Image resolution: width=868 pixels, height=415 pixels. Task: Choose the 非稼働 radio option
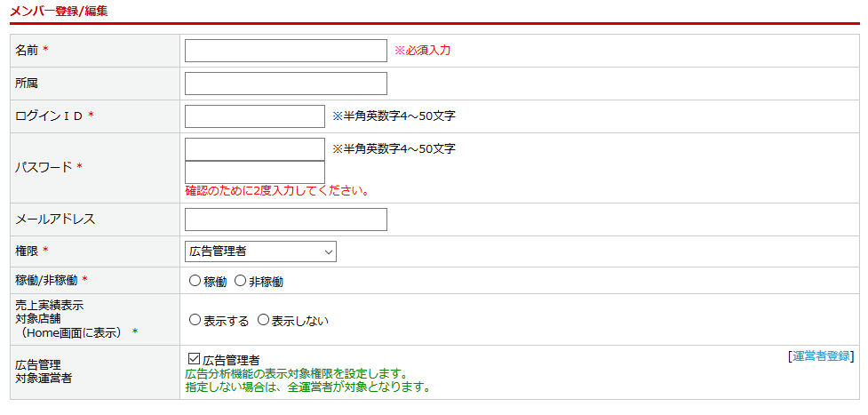click(x=240, y=281)
